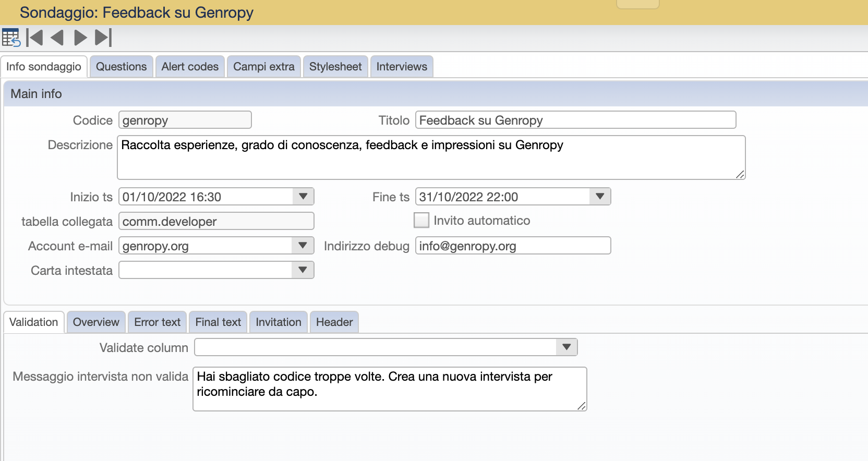Jump to the last record
The image size is (868, 461).
[103, 38]
